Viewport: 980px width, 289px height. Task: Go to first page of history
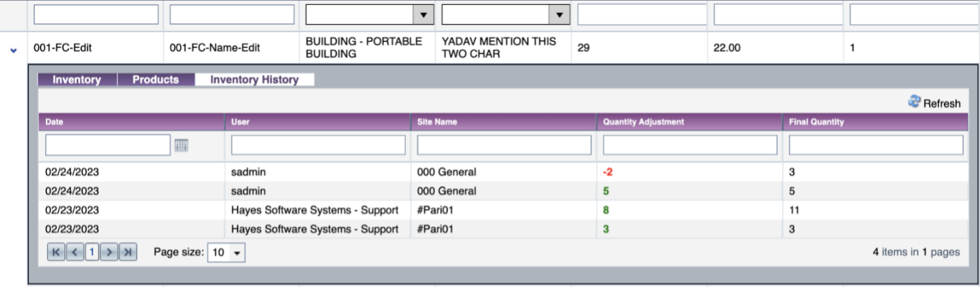tap(56, 253)
